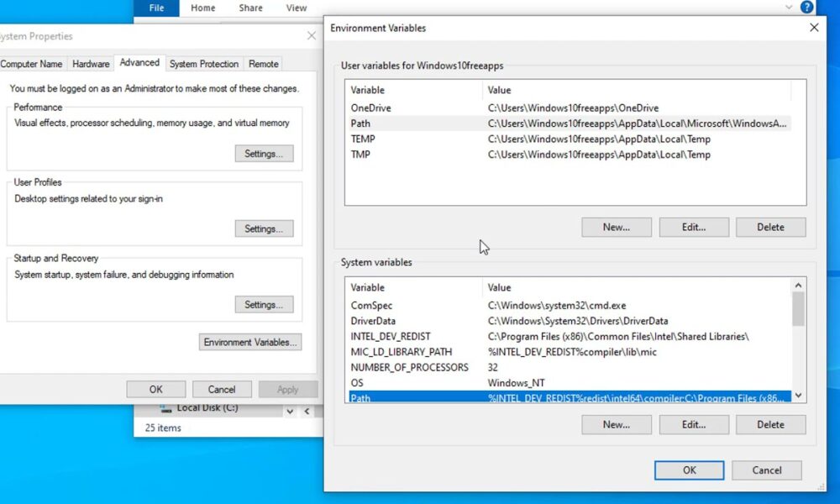Switch to the Share ribbon tab
The image size is (840, 504).
249,8
